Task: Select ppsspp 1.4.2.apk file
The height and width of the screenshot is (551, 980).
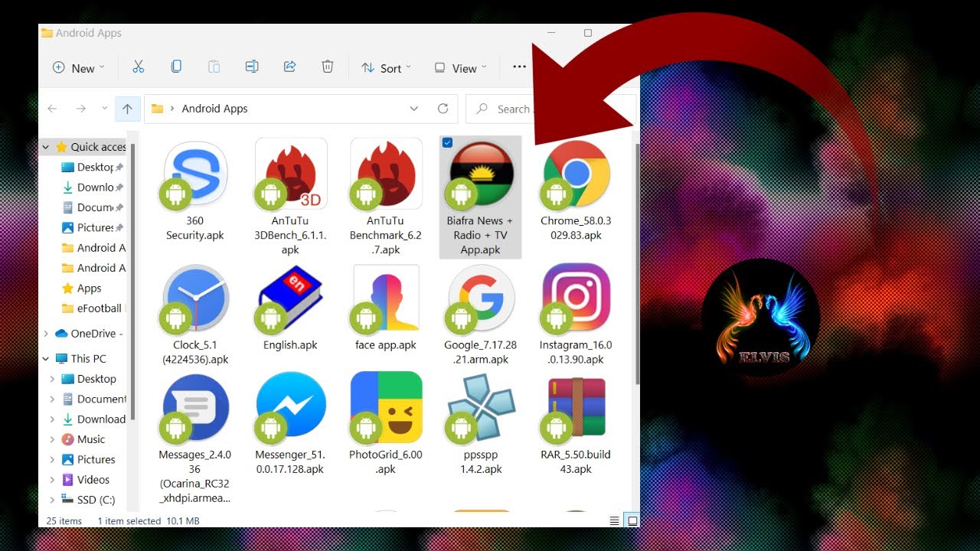Action: tap(481, 425)
